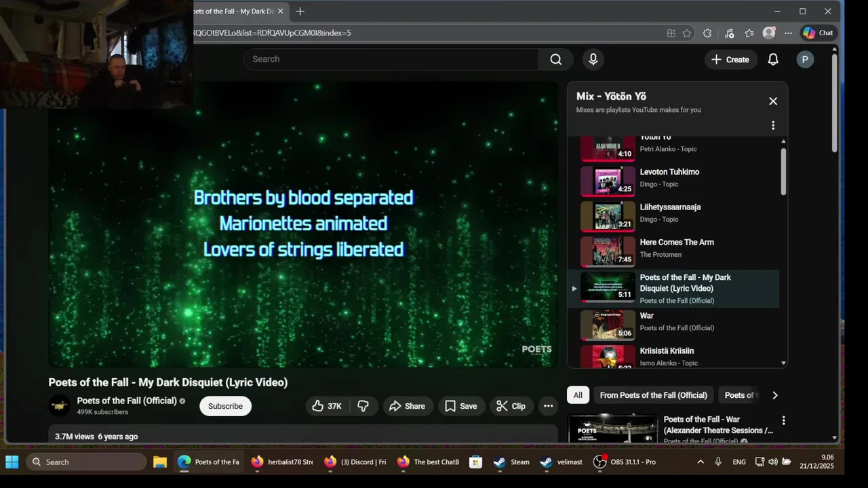Viewport: 868px width, 488px height.
Task: Close the Poets of the Fall tab
Action: coord(279,11)
